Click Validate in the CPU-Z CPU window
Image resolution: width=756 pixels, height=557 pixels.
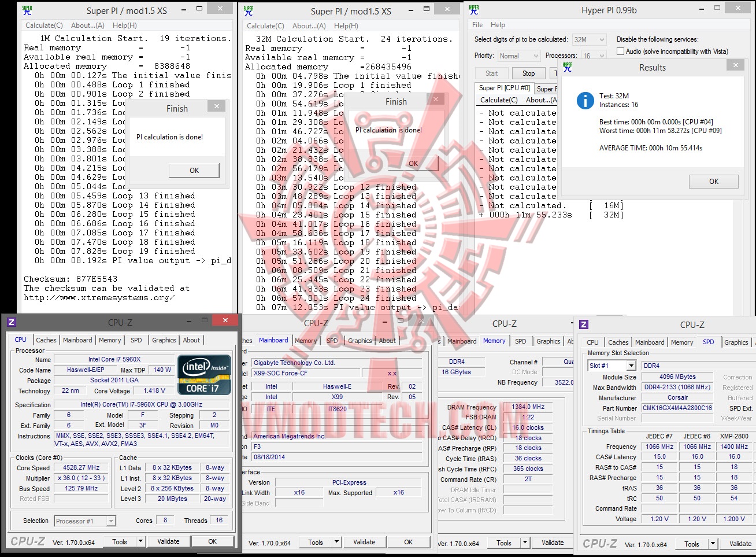tap(168, 541)
